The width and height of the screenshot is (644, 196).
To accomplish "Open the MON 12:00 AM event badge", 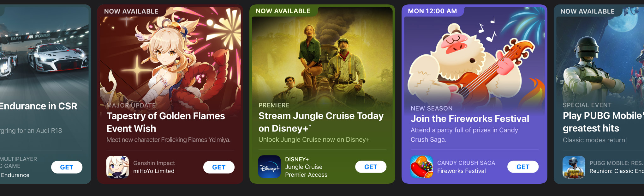I will click(432, 11).
